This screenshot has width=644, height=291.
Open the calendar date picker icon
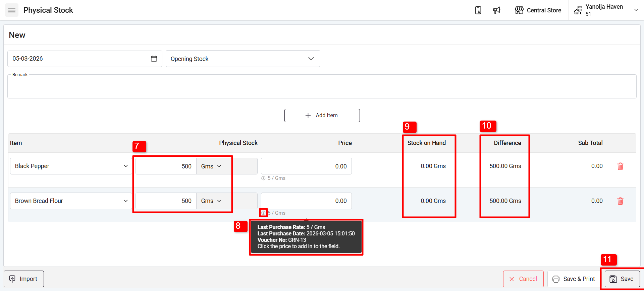(x=154, y=59)
